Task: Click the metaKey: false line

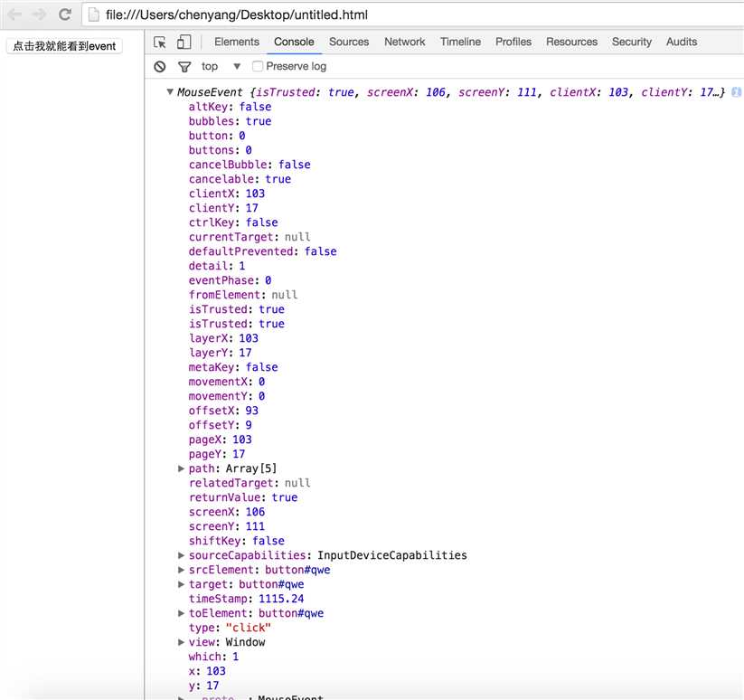Action: (x=233, y=367)
